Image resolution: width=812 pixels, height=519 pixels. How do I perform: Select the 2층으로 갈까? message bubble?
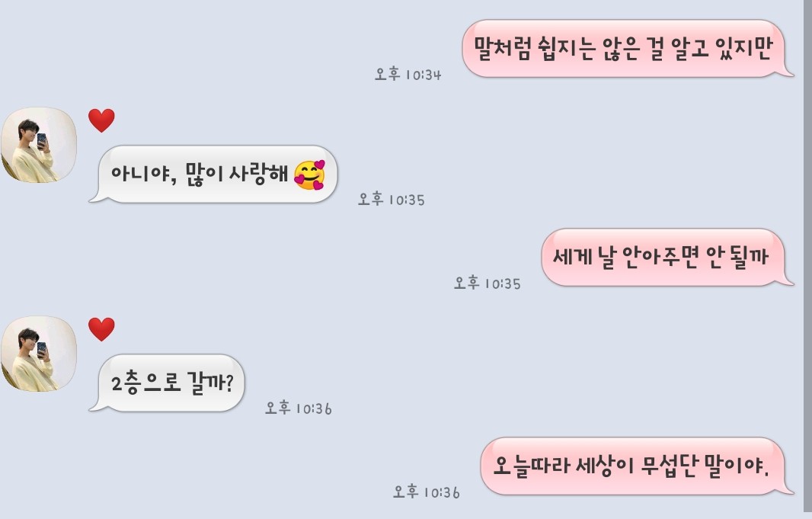tap(167, 383)
